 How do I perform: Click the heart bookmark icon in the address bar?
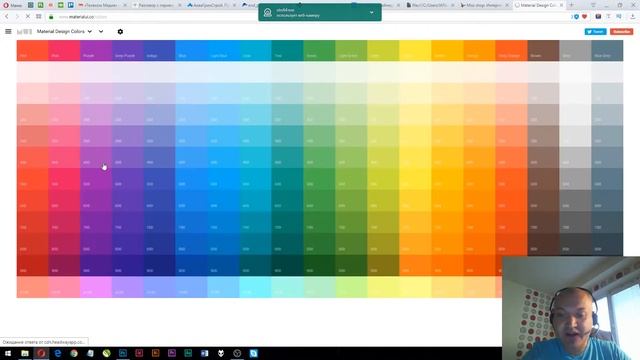[x=584, y=17]
